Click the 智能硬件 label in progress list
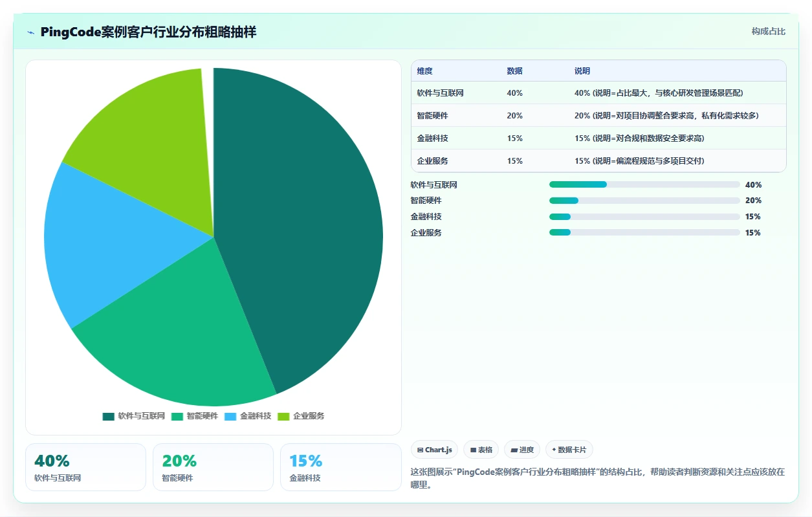The image size is (812, 517). pyautogui.click(x=426, y=201)
